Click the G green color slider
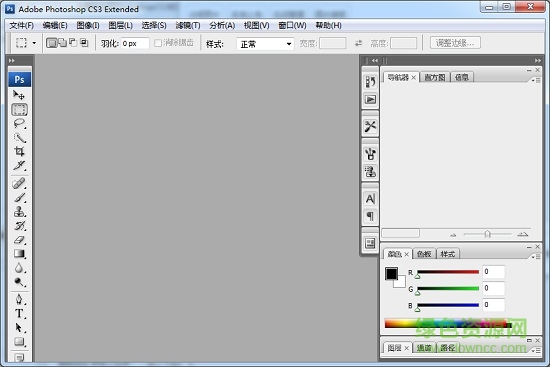This screenshot has height=367, width=550. click(x=448, y=288)
